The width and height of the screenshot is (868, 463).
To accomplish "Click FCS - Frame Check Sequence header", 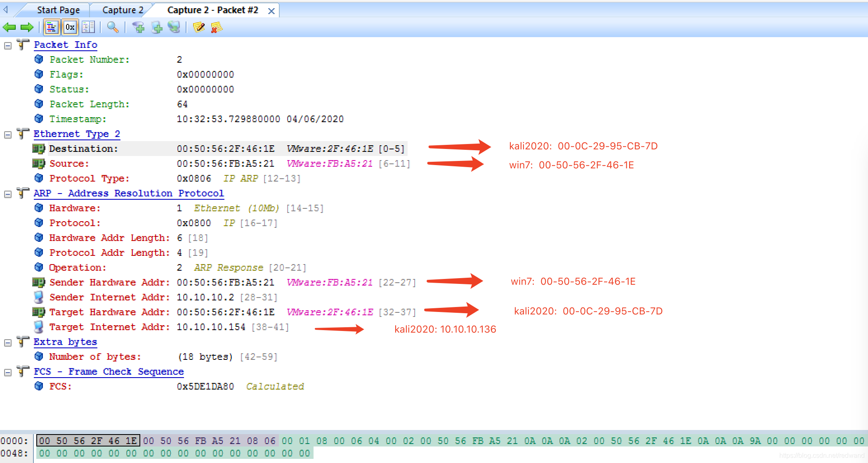I will click(x=108, y=372).
